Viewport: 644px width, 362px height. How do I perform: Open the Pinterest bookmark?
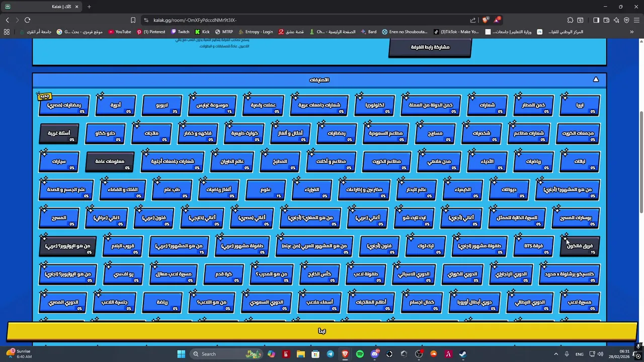(x=151, y=32)
